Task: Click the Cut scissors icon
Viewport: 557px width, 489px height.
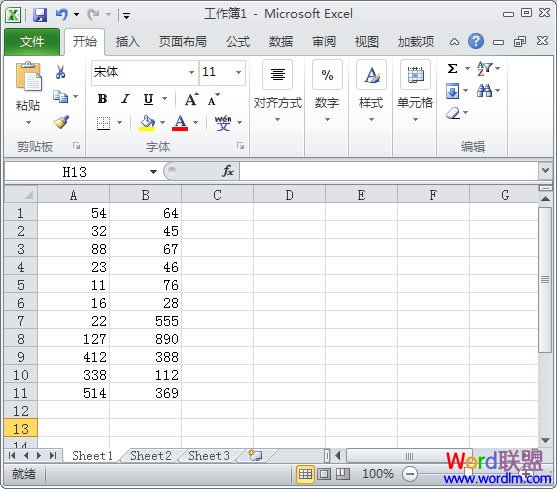Action: [x=60, y=72]
